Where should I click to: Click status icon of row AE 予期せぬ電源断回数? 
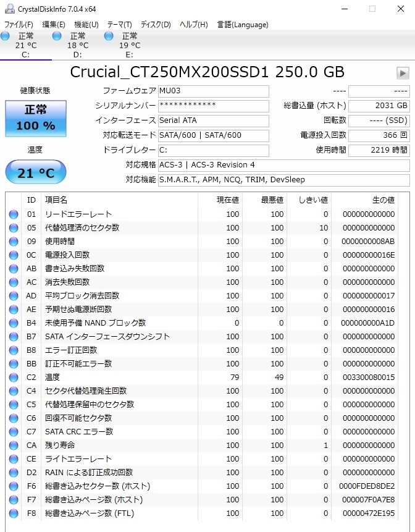point(14,309)
